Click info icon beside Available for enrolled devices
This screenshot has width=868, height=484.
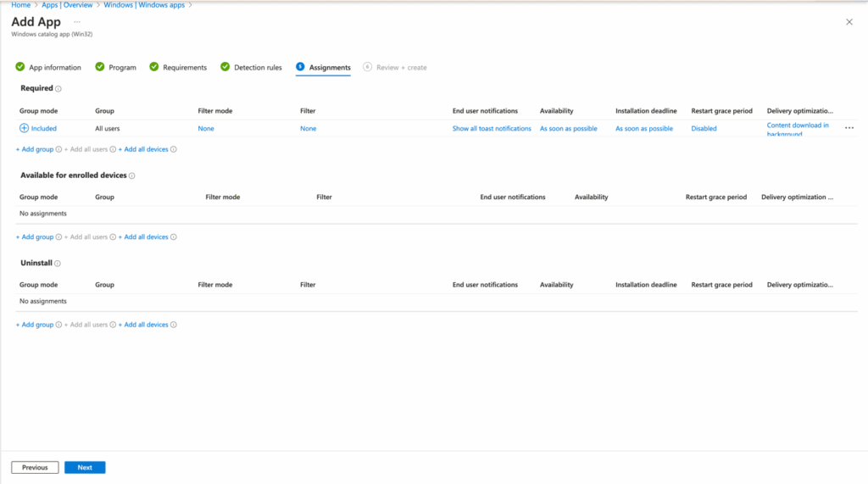coord(132,176)
